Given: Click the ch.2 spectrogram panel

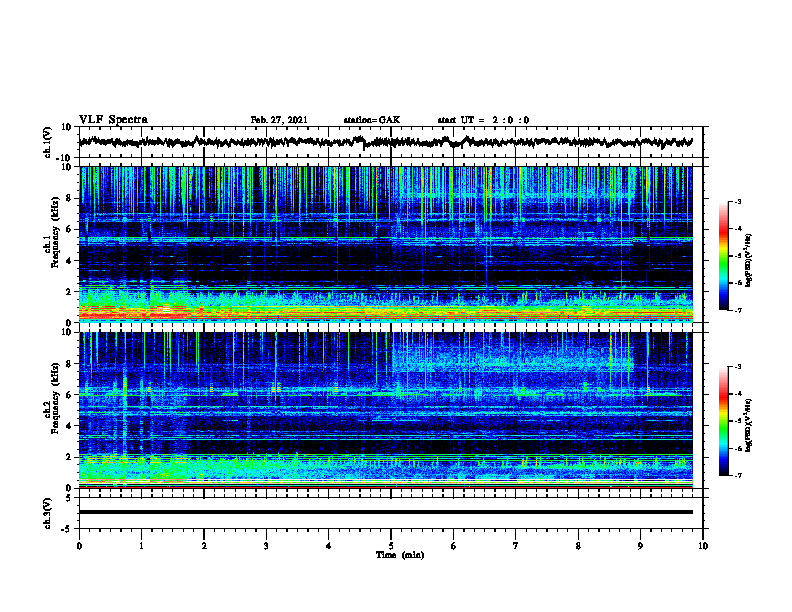Looking at the screenshot, I should click(386, 410).
